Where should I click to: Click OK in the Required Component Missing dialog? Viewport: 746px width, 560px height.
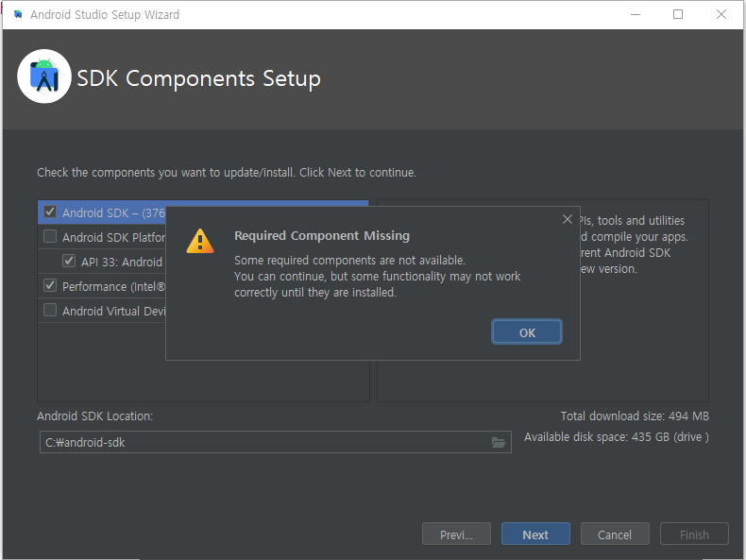click(x=527, y=332)
